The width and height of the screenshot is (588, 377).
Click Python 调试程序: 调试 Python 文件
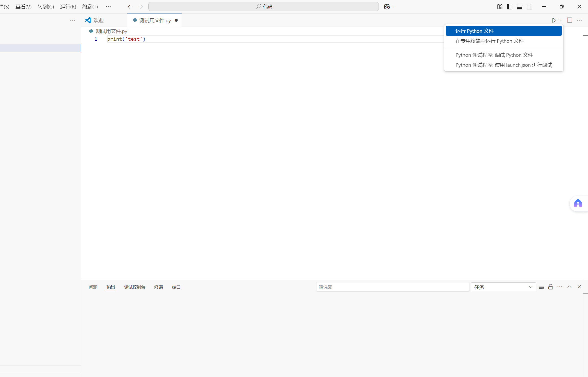pyautogui.click(x=494, y=55)
